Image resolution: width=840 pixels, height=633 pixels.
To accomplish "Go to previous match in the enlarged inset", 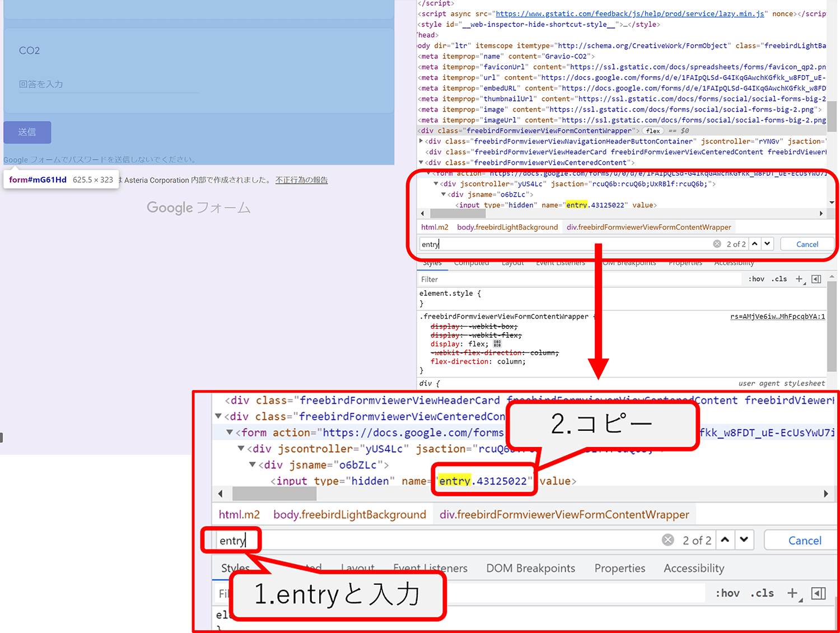I will point(725,540).
